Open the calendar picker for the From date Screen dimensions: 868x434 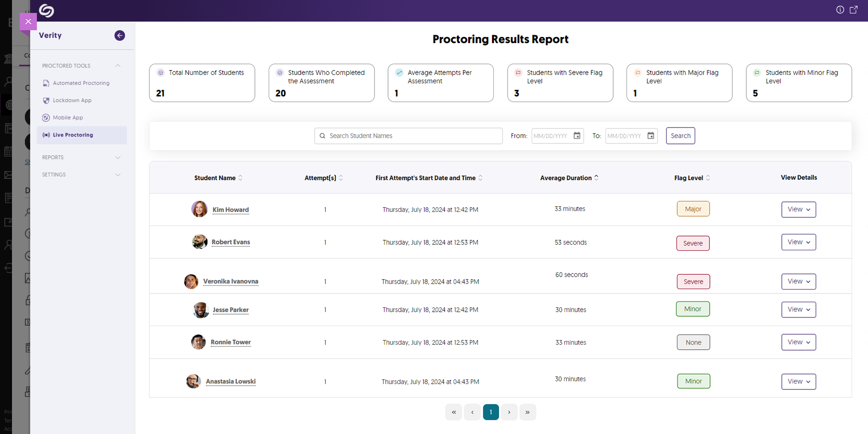(577, 136)
